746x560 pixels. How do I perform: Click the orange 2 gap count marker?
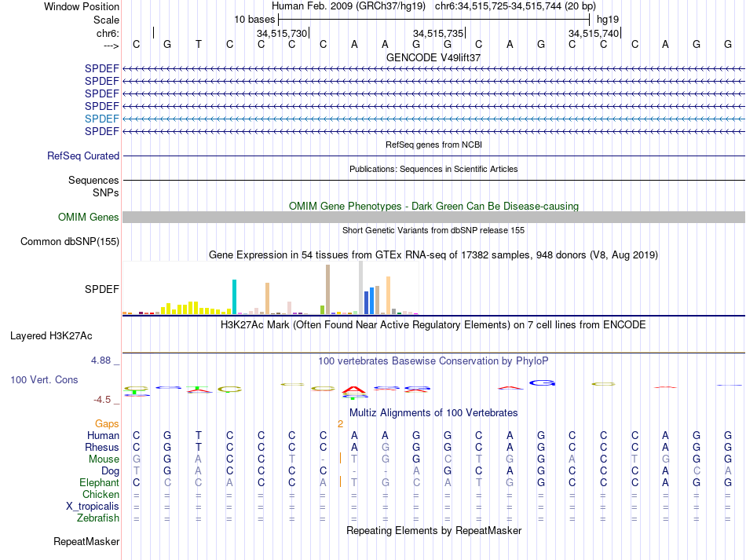(340, 424)
